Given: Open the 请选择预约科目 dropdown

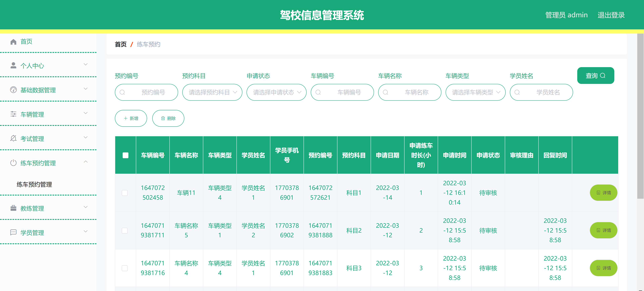Looking at the screenshot, I should point(212,92).
